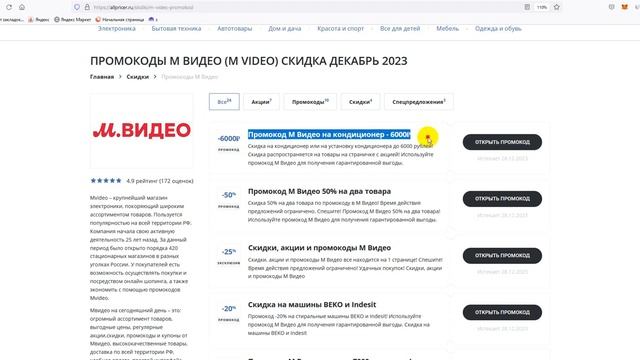Toggle reader view icon in address bar
The width and height of the screenshot is (640, 360).
pyautogui.click(x=527, y=7)
